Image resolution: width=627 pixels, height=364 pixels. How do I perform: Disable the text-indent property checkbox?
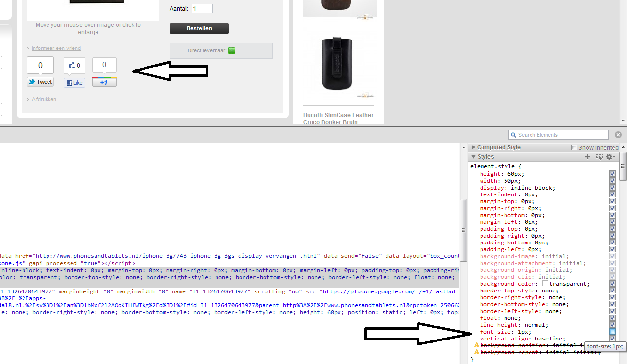pyautogui.click(x=612, y=194)
